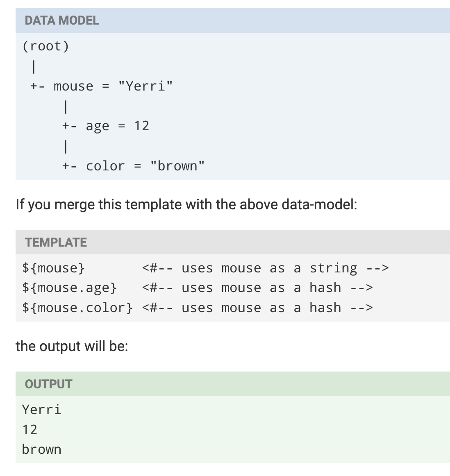Select the age node in the data-model tree
Screen dimensions: 450x476
[97, 126]
